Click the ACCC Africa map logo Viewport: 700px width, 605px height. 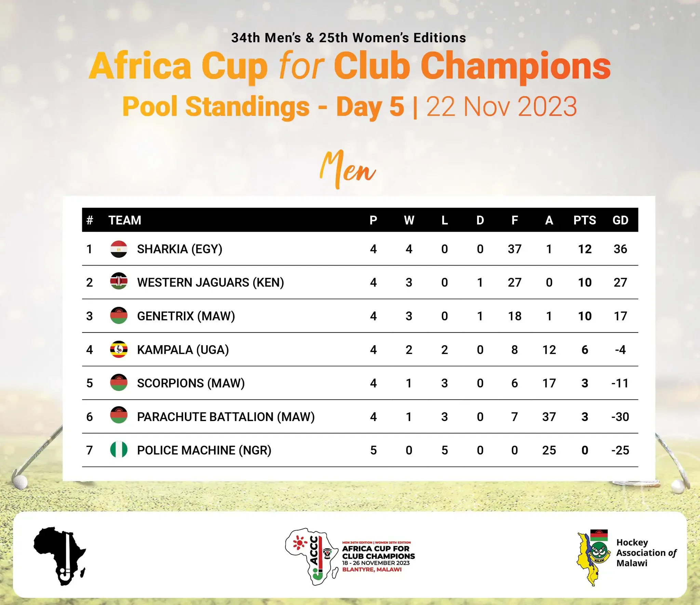312,556
